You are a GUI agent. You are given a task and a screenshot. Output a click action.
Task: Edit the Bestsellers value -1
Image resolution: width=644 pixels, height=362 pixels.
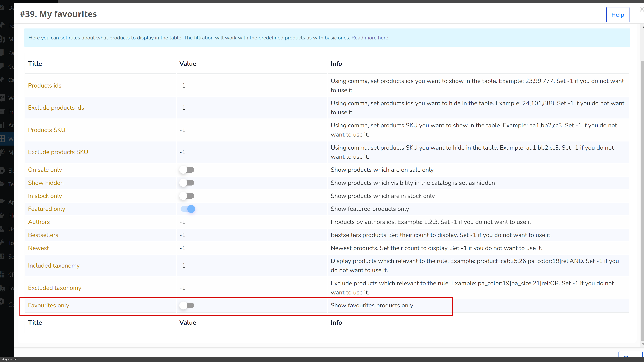182,235
